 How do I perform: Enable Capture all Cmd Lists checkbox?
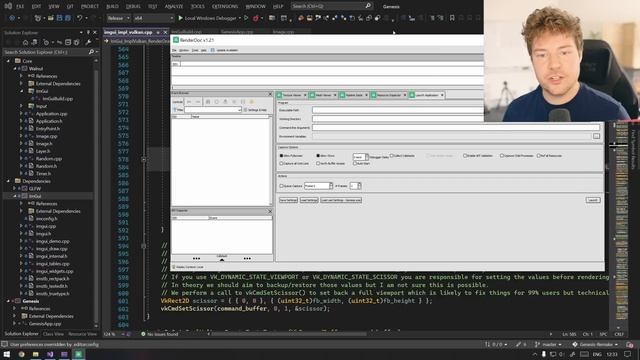pyautogui.click(x=281, y=163)
